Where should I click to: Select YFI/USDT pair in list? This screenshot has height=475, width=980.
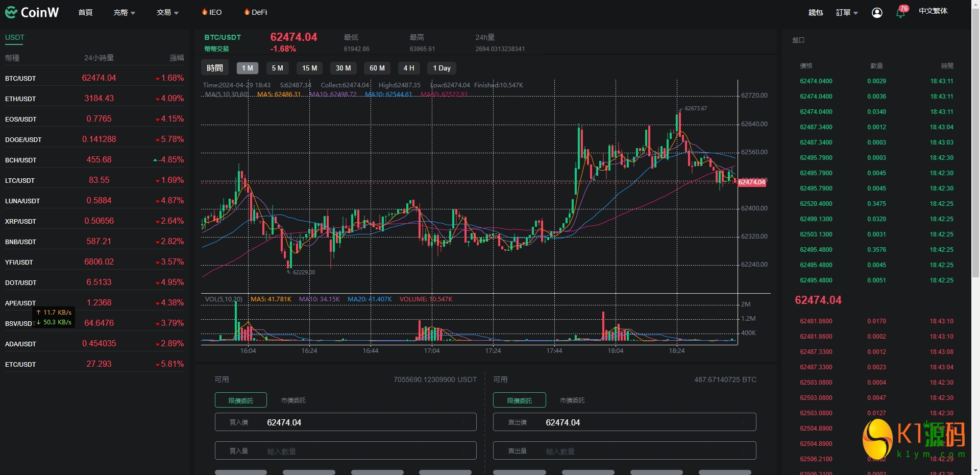[x=94, y=262]
